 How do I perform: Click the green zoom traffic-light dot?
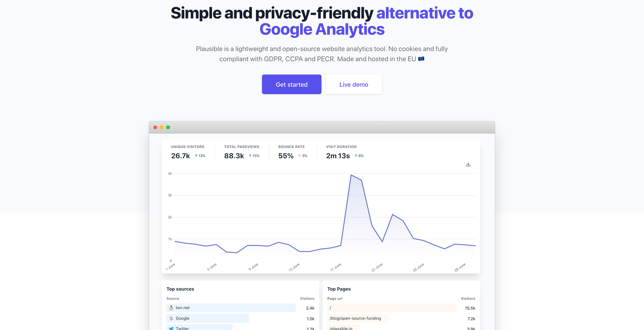coord(168,127)
